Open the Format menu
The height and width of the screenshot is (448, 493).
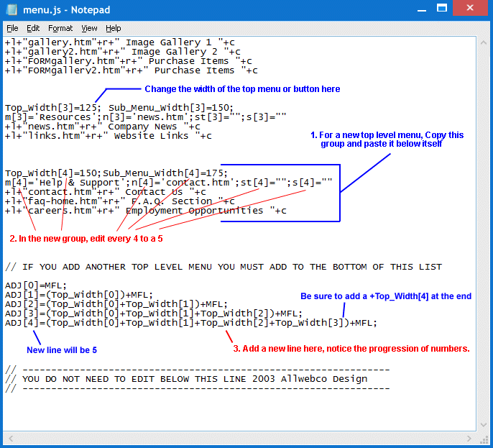60,28
